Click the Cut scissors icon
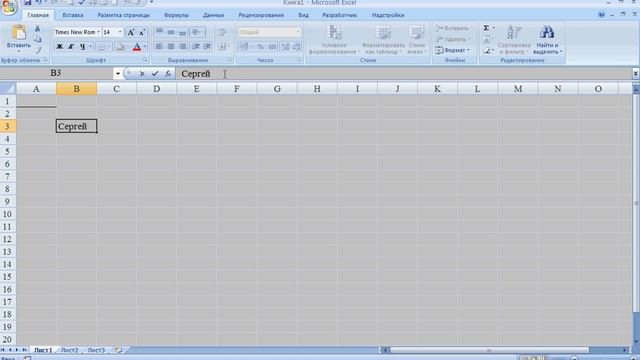The width and height of the screenshot is (640, 360). point(38,28)
